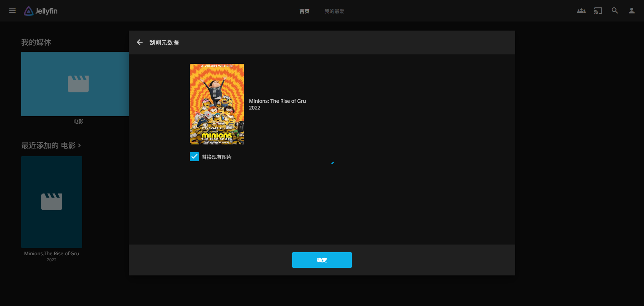Select Minions.The.Rise.of.Gru movie card thumbnail
Image resolution: width=644 pixels, height=306 pixels.
52,202
